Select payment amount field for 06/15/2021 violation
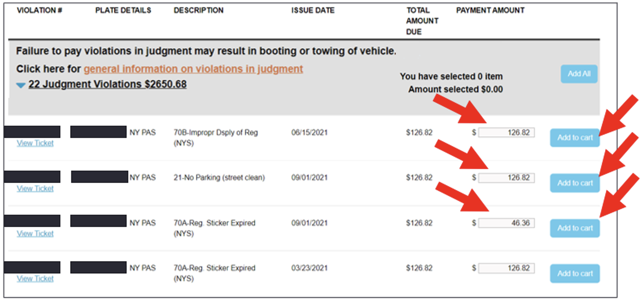The width and height of the screenshot is (644, 302). [x=506, y=132]
